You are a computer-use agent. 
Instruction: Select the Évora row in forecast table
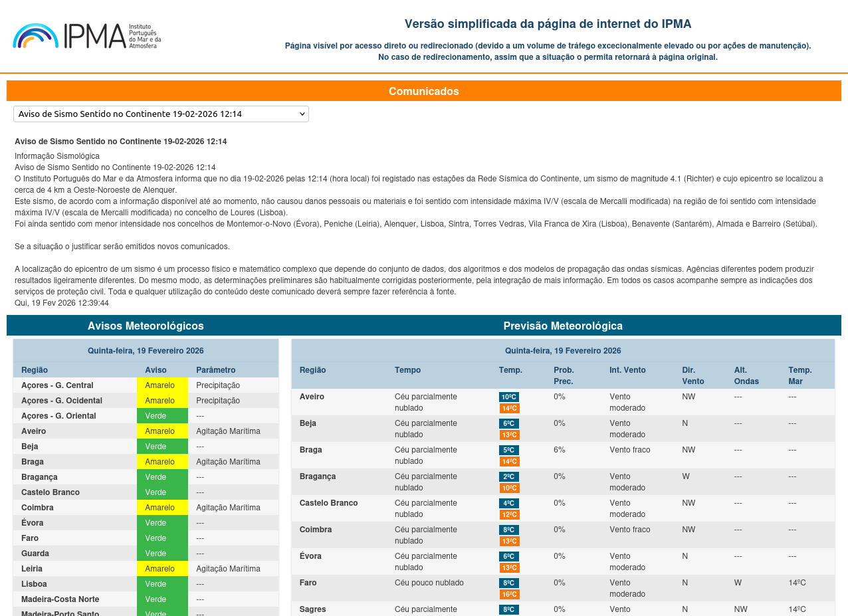tap(310, 556)
